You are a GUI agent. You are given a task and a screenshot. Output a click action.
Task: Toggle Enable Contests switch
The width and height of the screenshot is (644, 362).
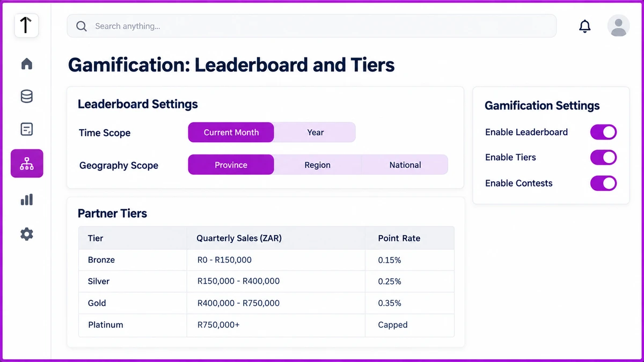coord(603,183)
